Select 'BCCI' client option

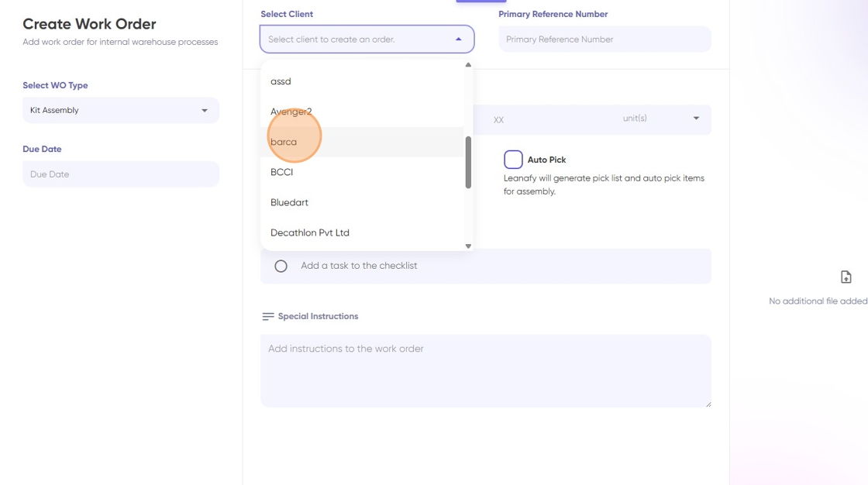(362, 172)
